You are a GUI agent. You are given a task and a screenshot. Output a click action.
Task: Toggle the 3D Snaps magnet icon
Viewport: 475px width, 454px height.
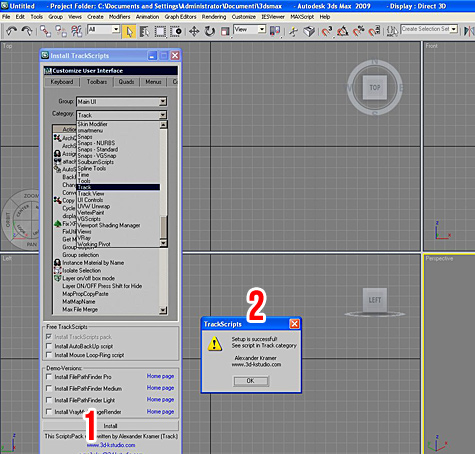click(x=327, y=31)
